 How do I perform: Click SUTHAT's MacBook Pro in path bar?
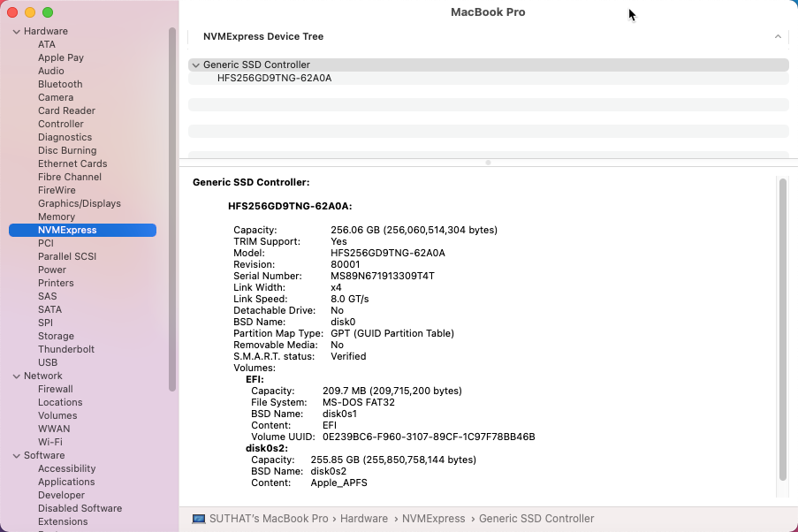(x=269, y=519)
